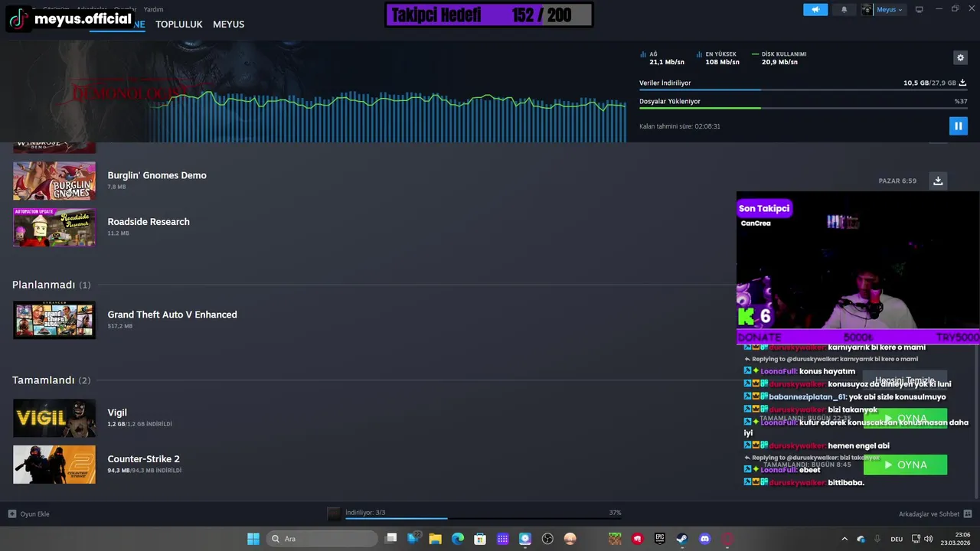Open the Roadside Research thumbnail
Image resolution: width=980 pixels, height=551 pixels.
click(54, 227)
